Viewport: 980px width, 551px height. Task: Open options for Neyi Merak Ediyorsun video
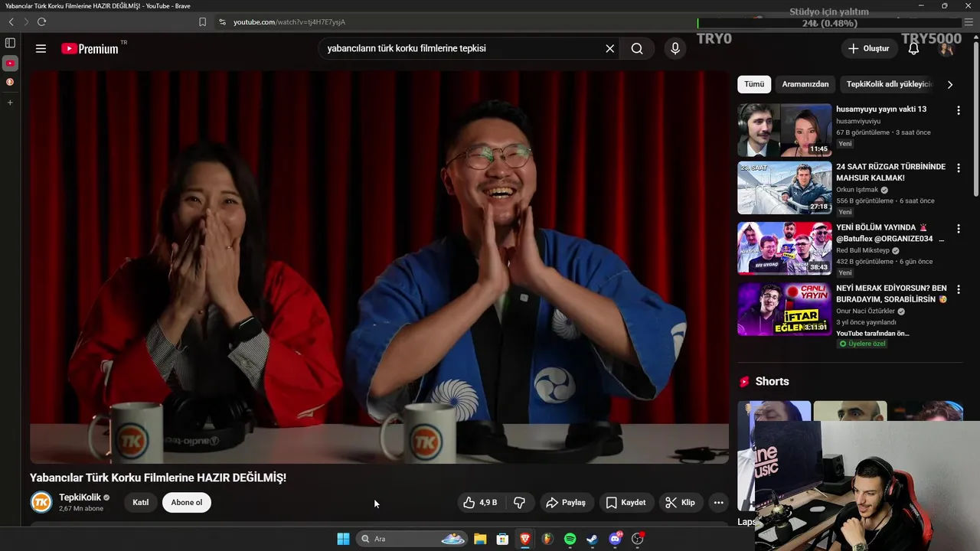[x=958, y=290]
